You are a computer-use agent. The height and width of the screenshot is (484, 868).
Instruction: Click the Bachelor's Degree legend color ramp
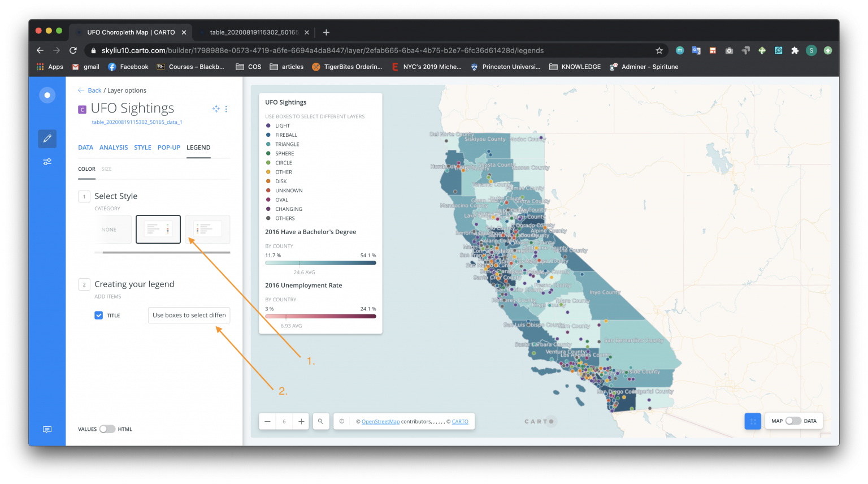click(320, 262)
